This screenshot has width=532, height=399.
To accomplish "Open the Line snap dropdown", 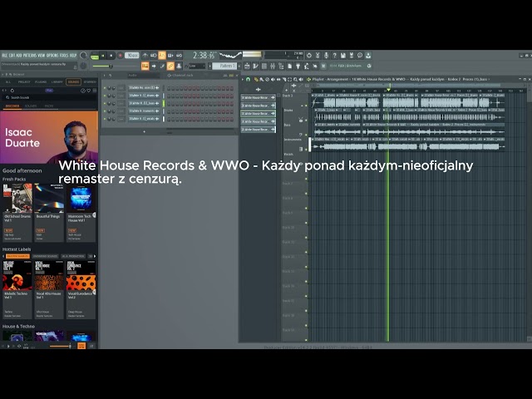I will point(197,66).
